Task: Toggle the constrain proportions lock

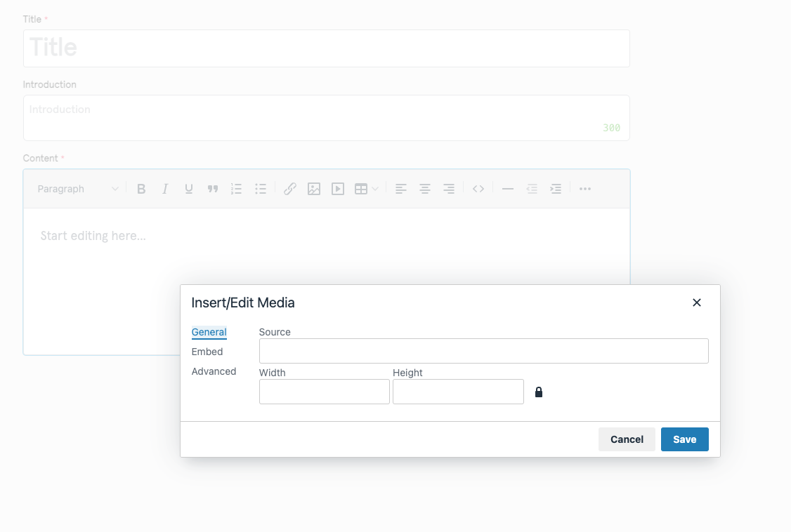Action: pos(539,392)
